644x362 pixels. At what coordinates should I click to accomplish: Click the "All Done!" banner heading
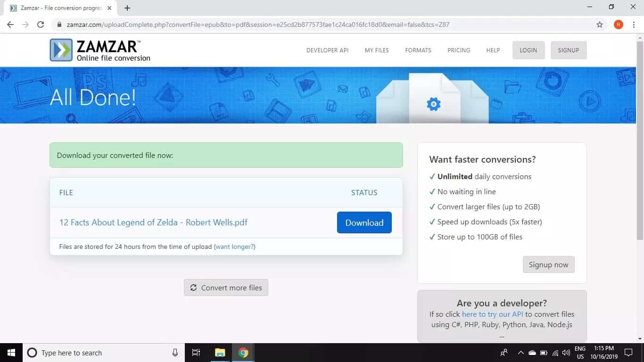(x=93, y=98)
